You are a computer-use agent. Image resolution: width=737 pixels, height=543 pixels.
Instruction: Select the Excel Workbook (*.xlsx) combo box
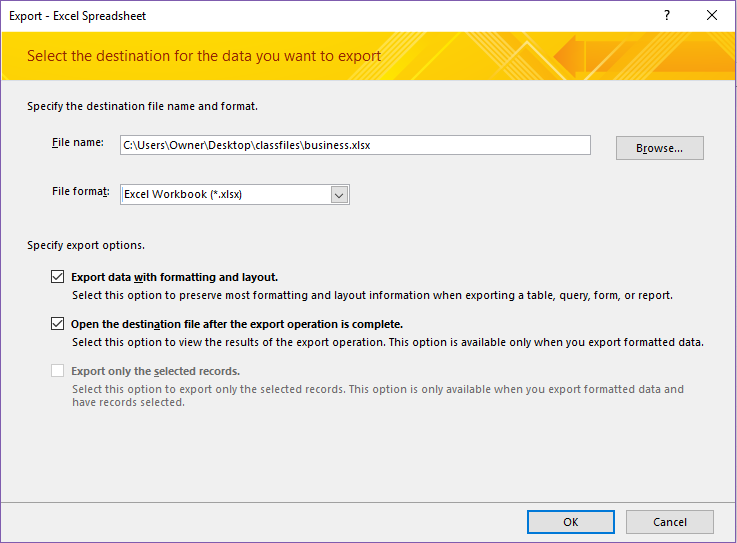tap(225, 195)
